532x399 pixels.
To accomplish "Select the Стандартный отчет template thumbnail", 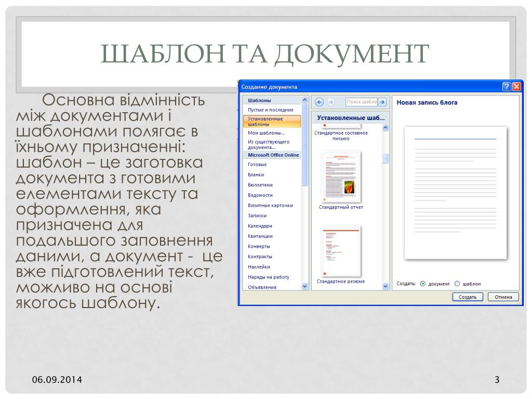I will point(341,177).
